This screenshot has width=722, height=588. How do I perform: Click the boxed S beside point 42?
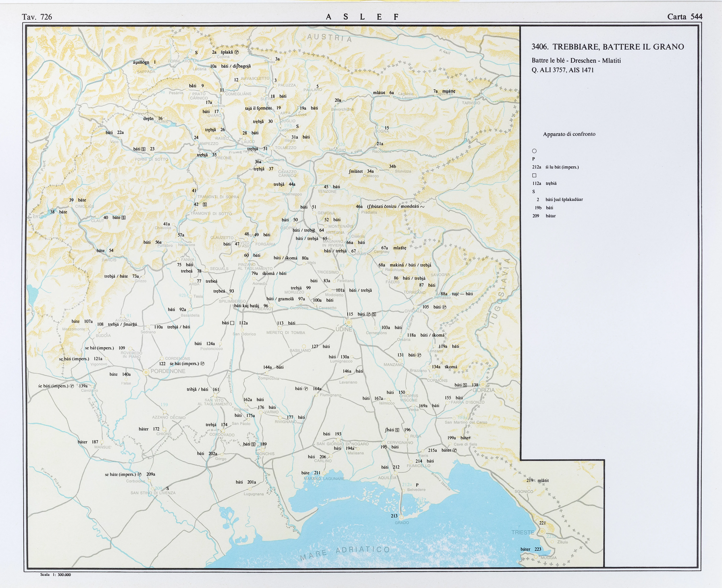tap(205, 205)
